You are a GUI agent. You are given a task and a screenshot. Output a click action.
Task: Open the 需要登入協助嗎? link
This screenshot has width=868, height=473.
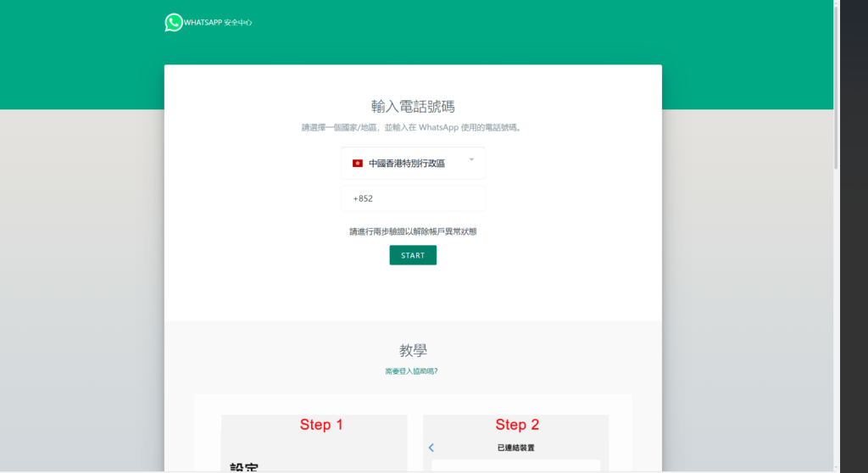tap(411, 371)
